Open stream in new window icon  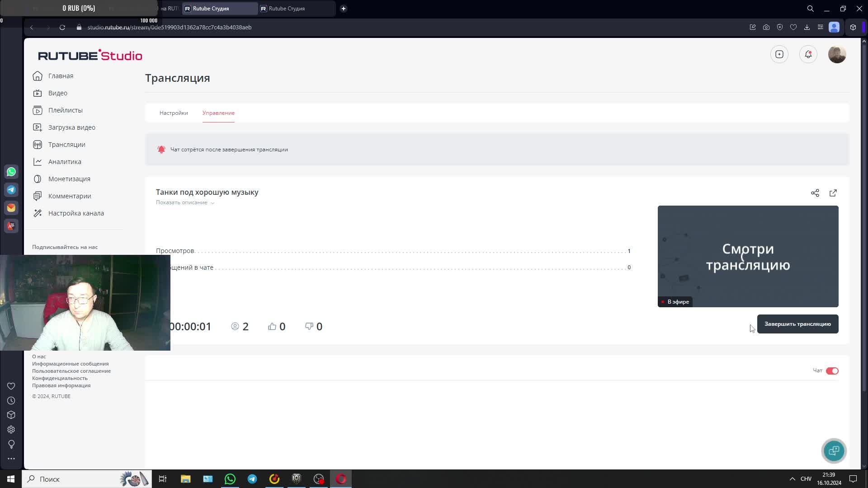coord(833,193)
